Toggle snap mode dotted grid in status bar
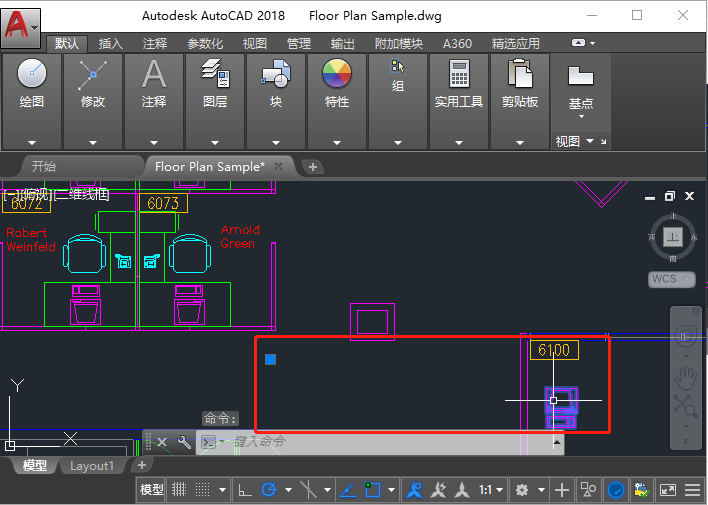The width and height of the screenshot is (708, 505). pyautogui.click(x=202, y=490)
